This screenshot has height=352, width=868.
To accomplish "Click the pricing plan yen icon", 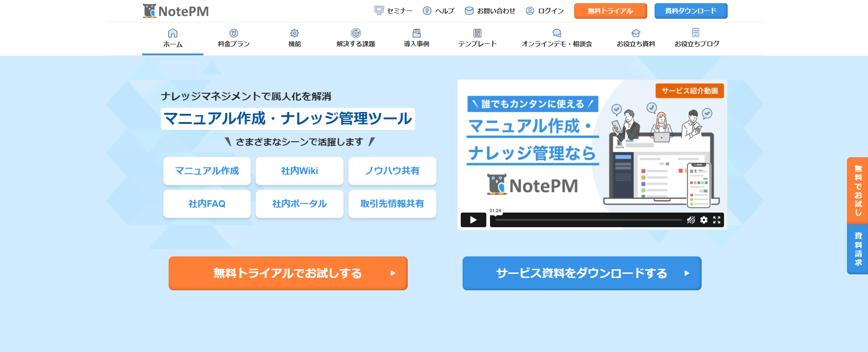I will [234, 33].
